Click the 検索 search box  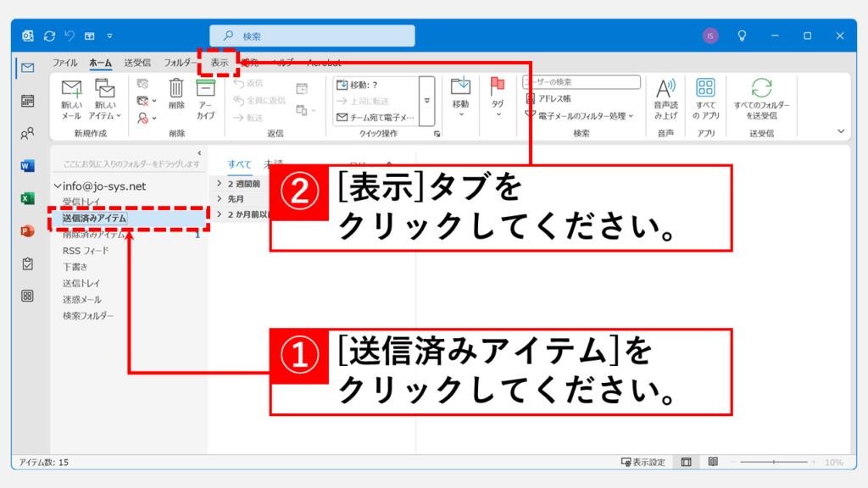point(312,36)
